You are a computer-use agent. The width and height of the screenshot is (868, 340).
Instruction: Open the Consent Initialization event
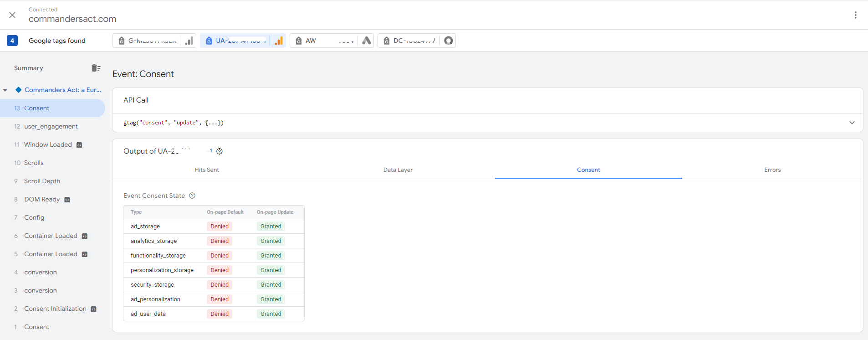(x=55, y=309)
